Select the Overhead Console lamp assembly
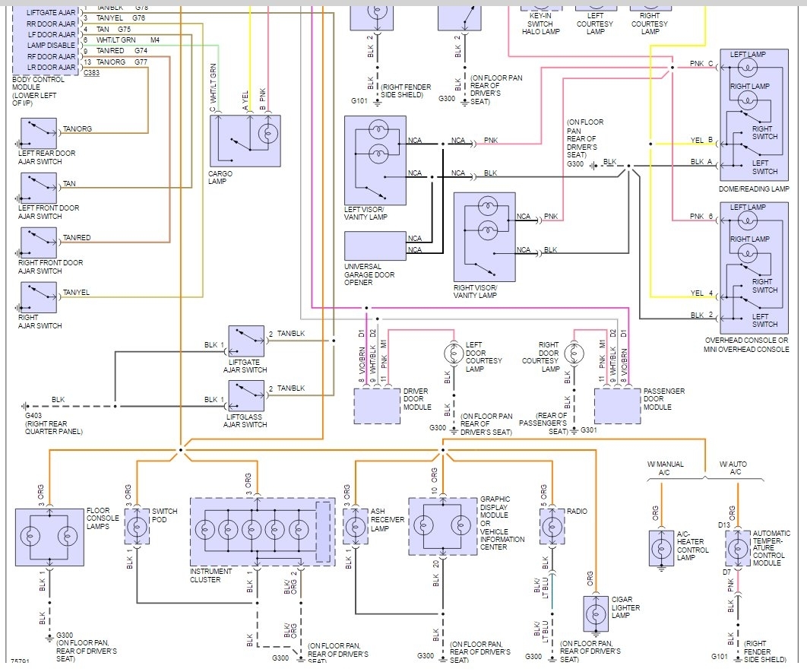Image resolution: width=807 pixels, height=672 pixels. (754, 268)
